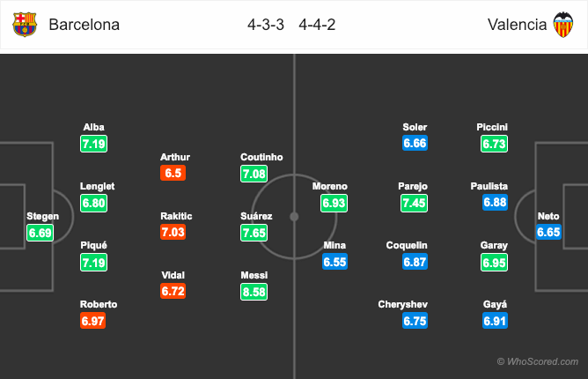
Task: Select the Coutinho player name
Action: pyautogui.click(x=261, y=157)
